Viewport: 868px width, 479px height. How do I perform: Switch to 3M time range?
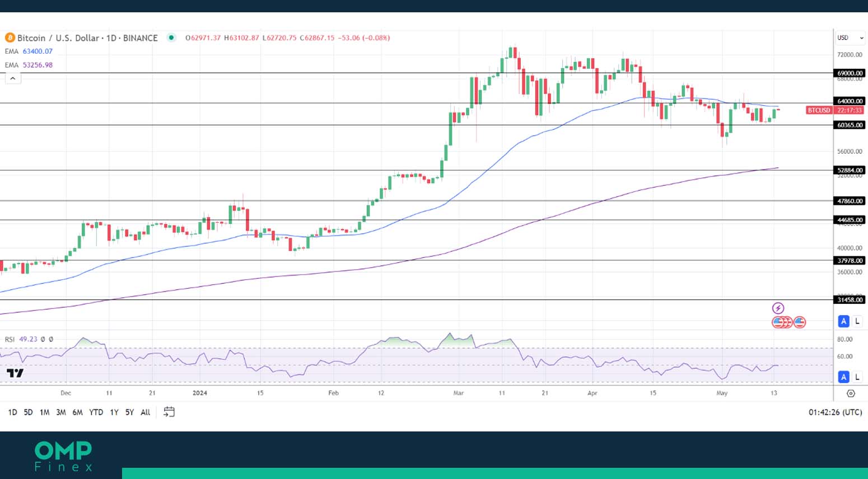61,412
